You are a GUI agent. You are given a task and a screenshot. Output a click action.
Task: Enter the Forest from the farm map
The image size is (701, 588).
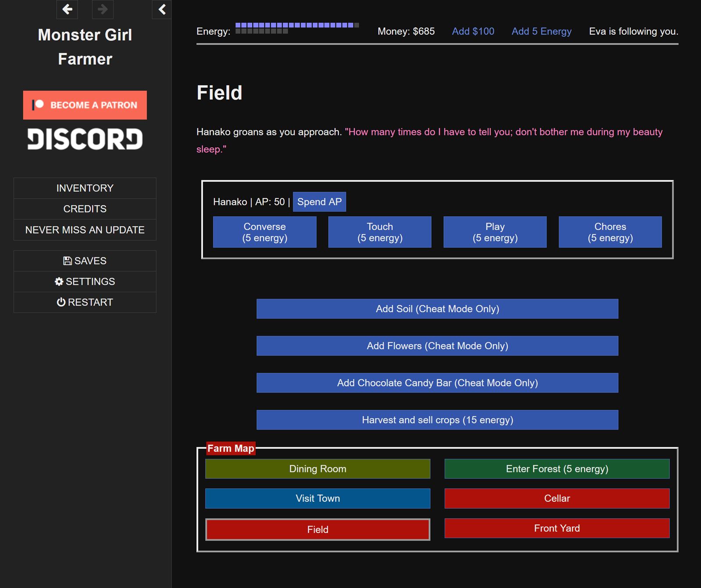[557, 468]
